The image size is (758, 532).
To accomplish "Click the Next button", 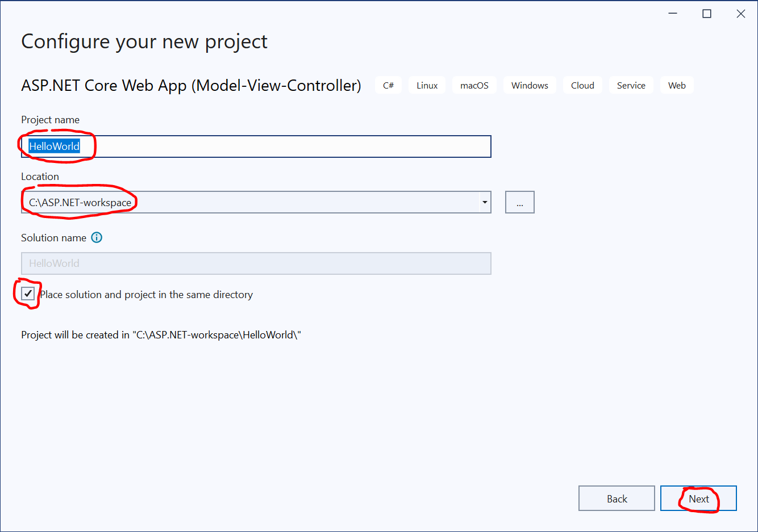I will [698, 499].
